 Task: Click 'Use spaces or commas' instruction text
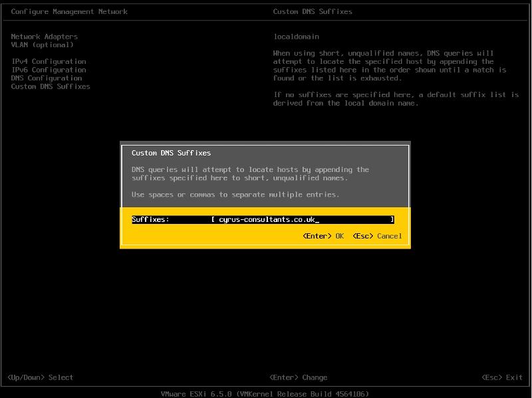pos(235,195)
